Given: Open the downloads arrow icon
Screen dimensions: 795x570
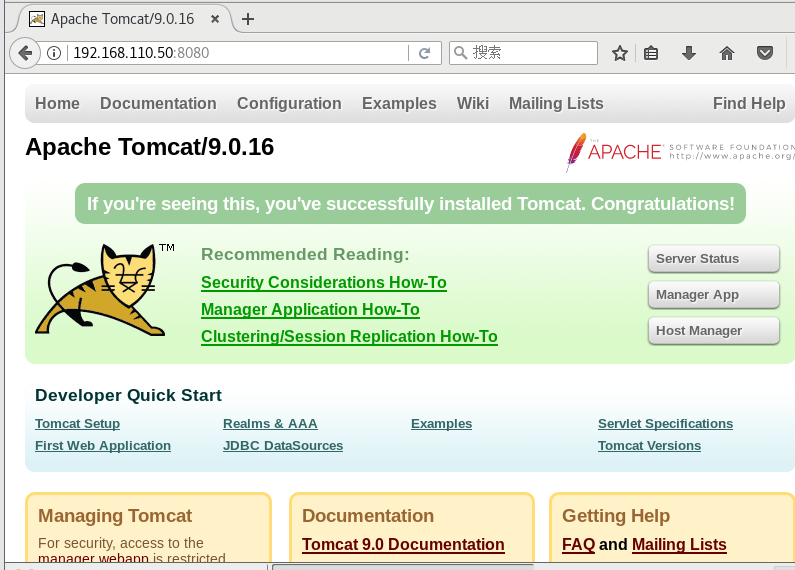Looking at the screenshot, I should [689, 53].
